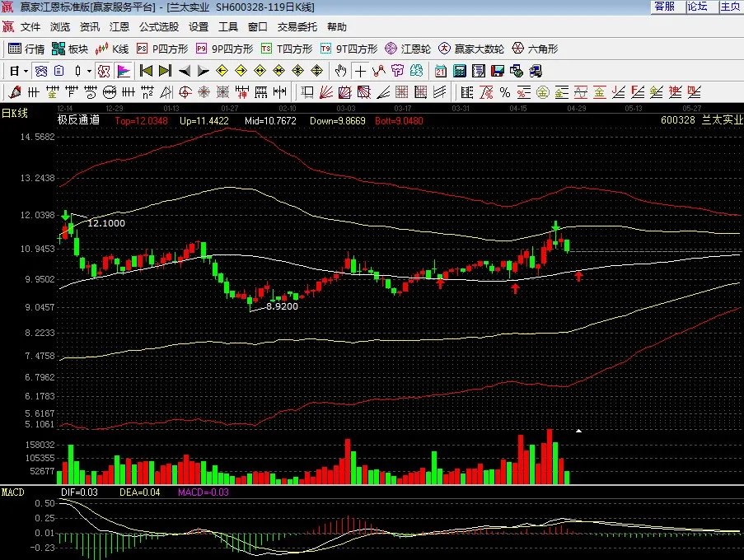Expand the 日 period dropdown arrow

[26, 71]
